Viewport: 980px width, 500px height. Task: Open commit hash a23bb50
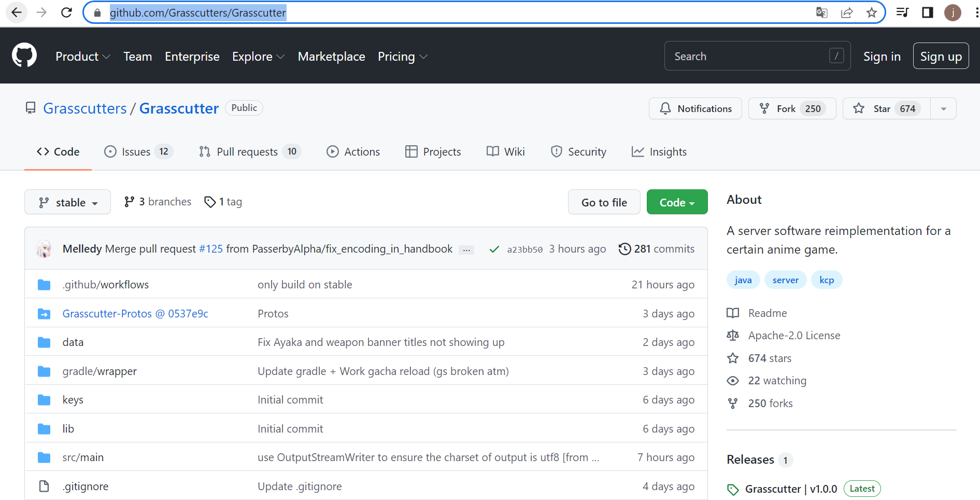525,249
